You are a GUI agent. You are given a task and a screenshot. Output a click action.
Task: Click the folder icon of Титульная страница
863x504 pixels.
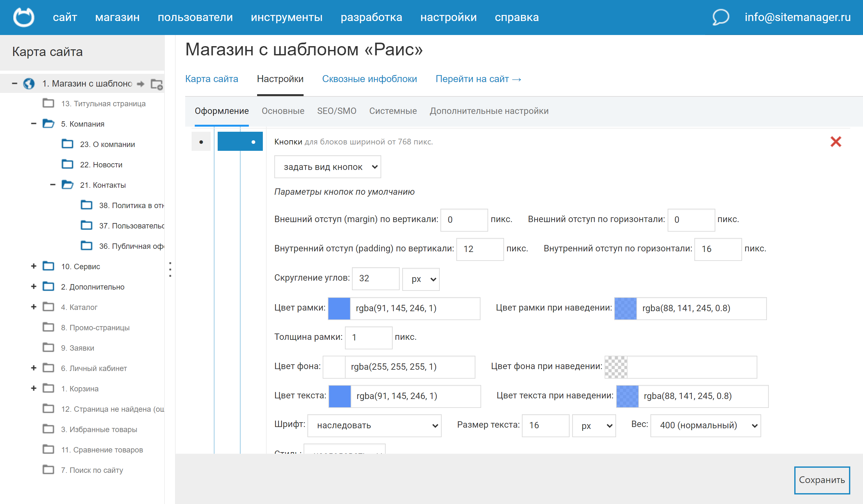(x=48, y=103)
